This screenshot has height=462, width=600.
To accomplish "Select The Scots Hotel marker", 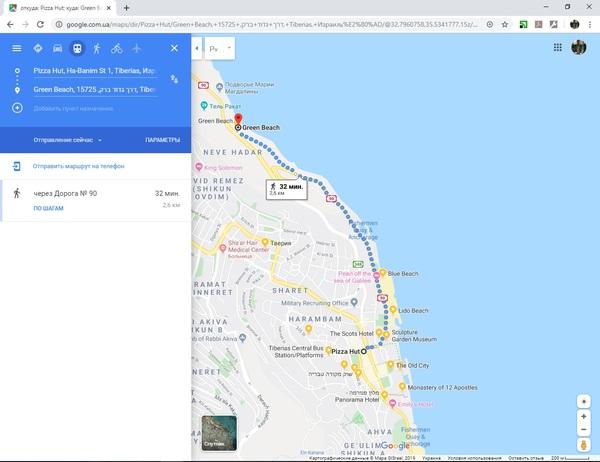I will coord(379,333).
